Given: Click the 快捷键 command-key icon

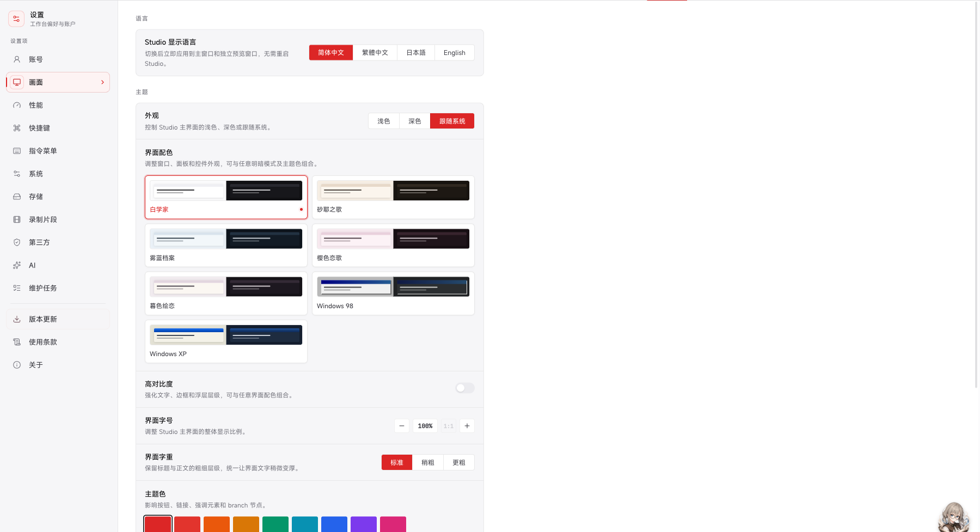Looking at the screenshot, I should coord(17,128).
